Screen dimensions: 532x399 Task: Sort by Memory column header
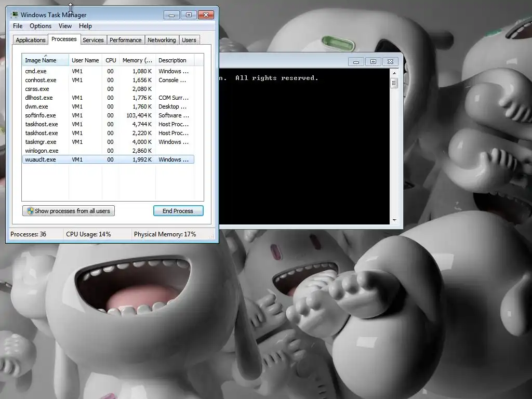click(x=137, y=60)
